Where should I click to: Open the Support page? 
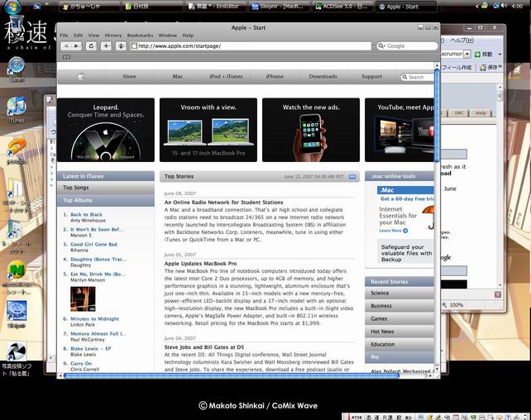tap(371, 77)
